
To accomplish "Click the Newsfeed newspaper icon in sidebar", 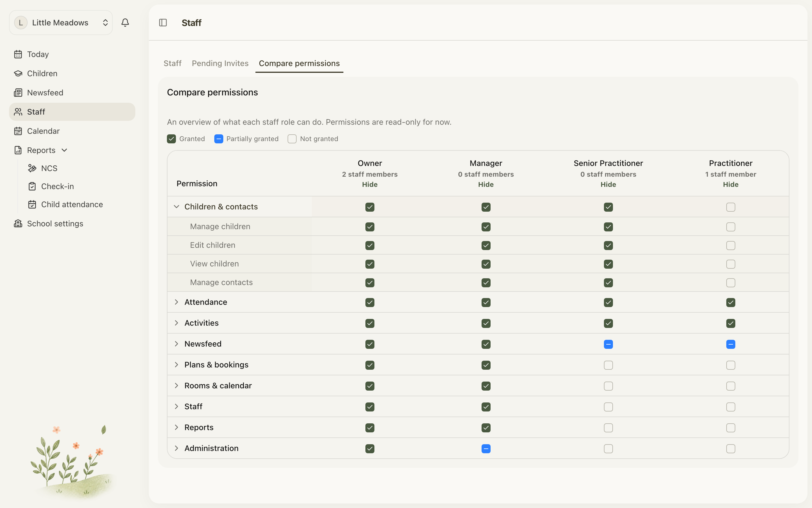I will tap(18, 92).
